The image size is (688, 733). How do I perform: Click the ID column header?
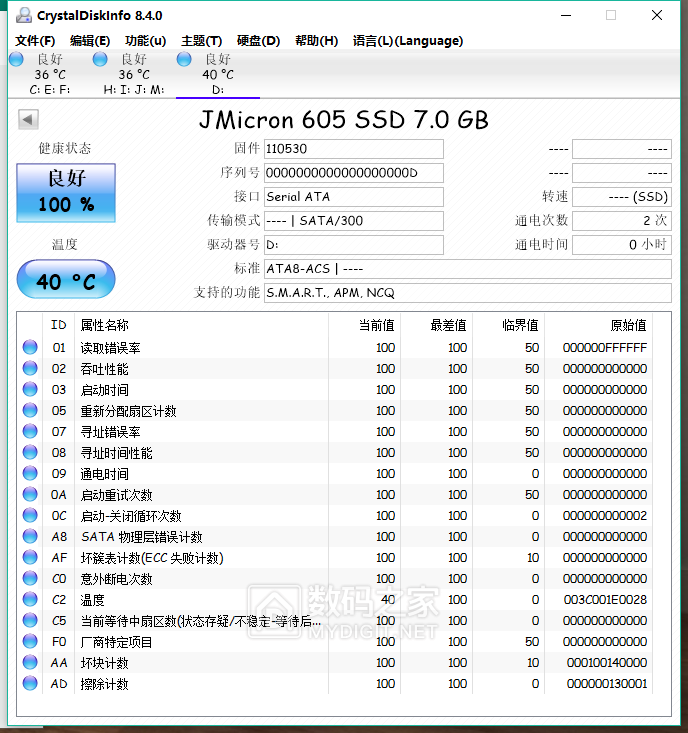click(x=58, y=325)
